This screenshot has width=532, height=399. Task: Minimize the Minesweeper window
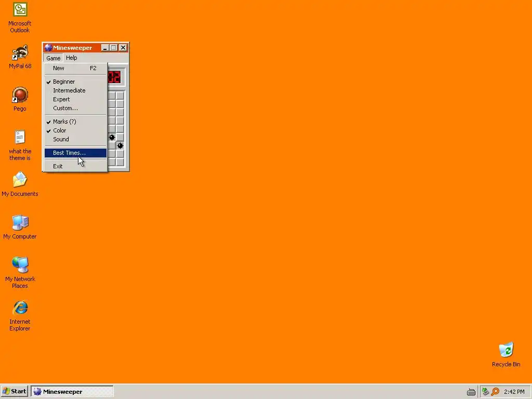105,48
